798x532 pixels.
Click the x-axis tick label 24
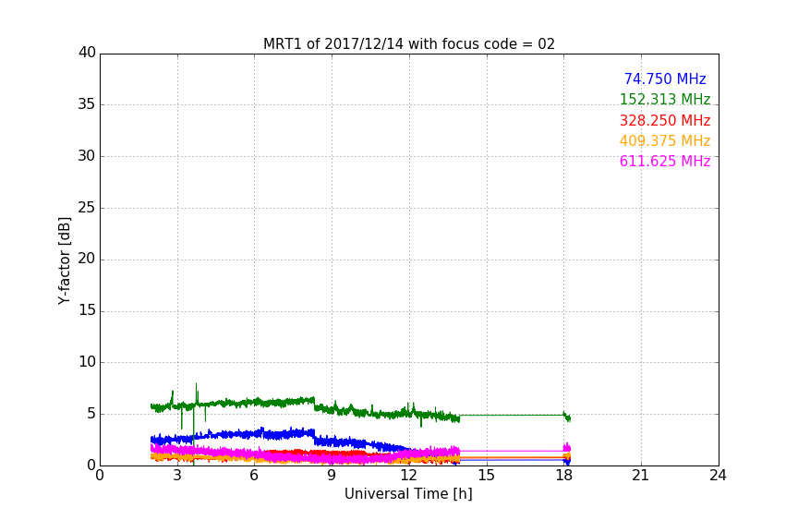[718, 476]
